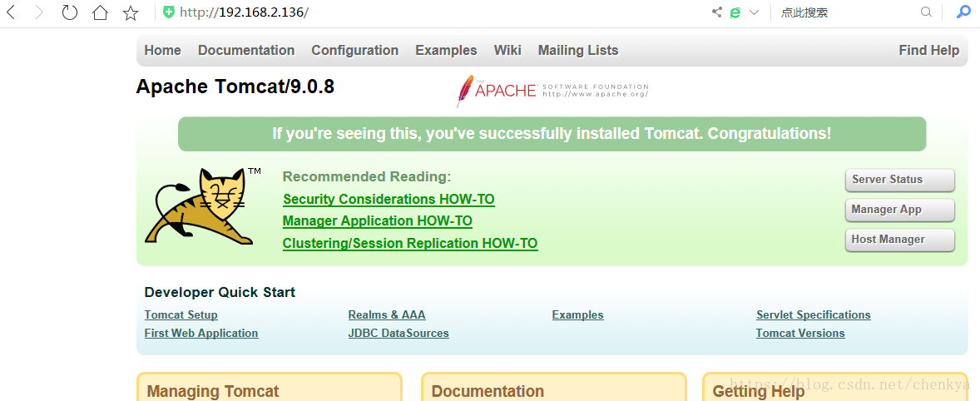
Task: Open the Mailing Lists menu item
Action: click(578, 51)
